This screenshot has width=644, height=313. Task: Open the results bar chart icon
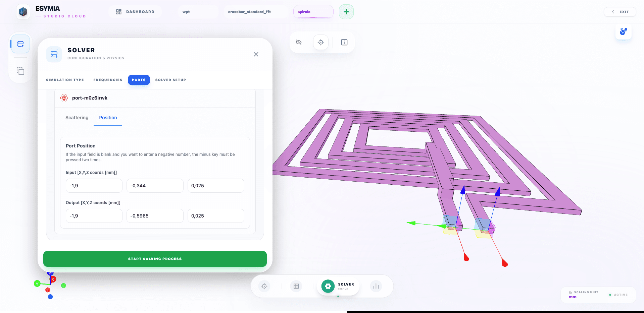tap(376, 286)
